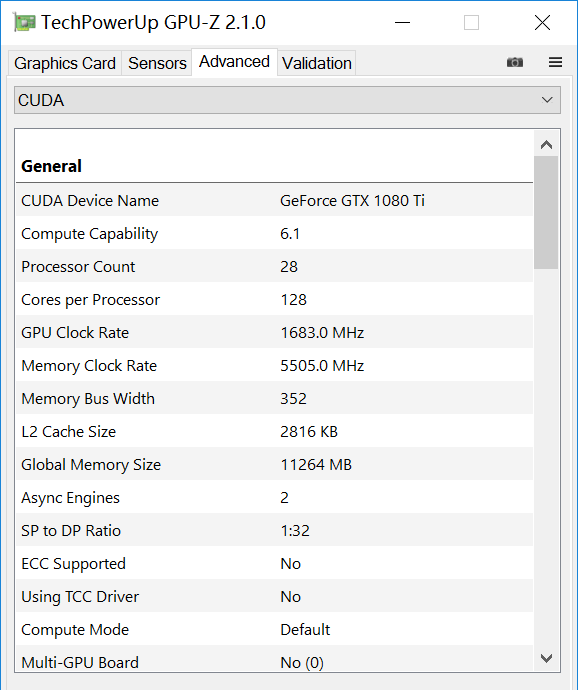
Task: Go to the Validation tab
Action: pyautogui.click(x=317, y=63)
